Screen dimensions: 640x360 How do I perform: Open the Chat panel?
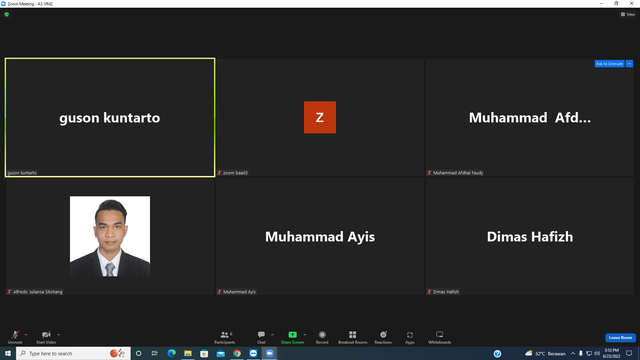(261, 337)
